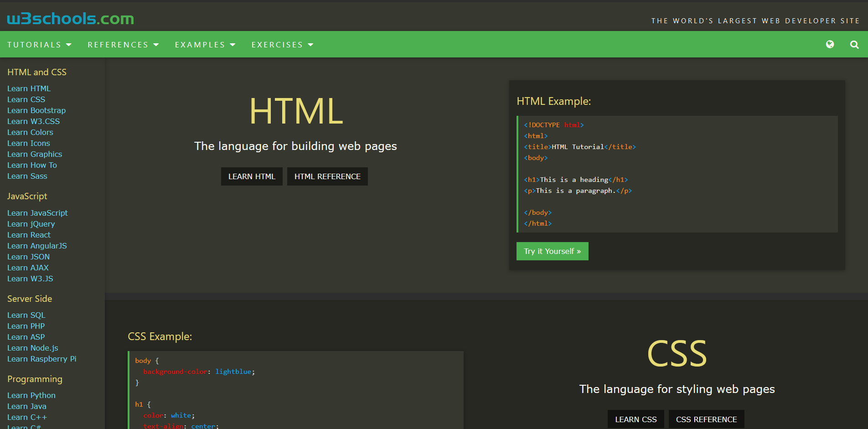Click the title tag code line
868x429 pixels.
coord(580,147)
